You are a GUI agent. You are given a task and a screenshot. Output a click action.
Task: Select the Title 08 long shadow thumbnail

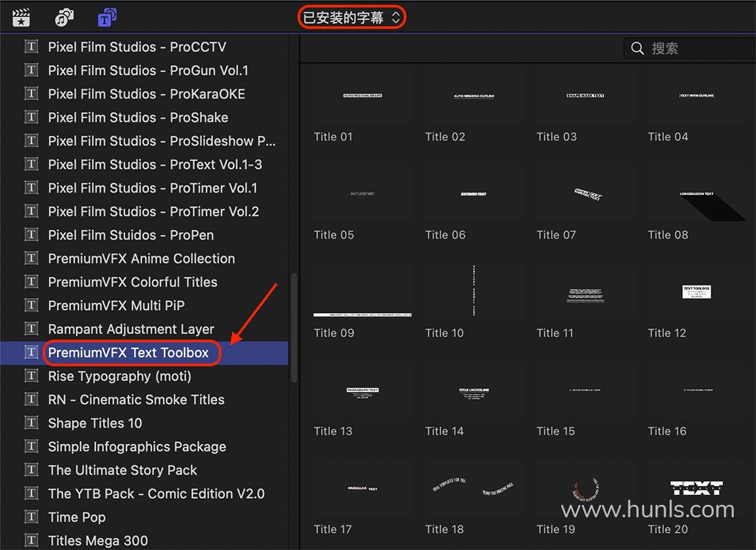coord(697,193)
